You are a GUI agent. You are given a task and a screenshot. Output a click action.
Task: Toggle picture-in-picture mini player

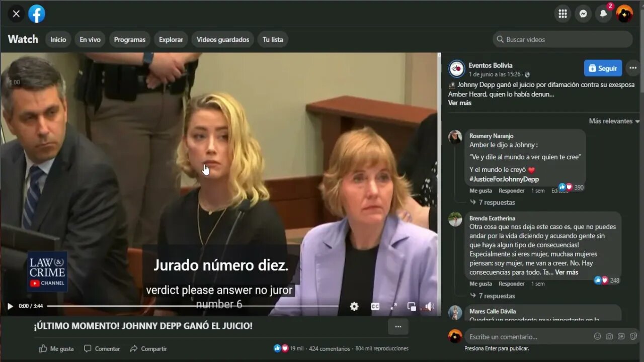pos(412,306)
